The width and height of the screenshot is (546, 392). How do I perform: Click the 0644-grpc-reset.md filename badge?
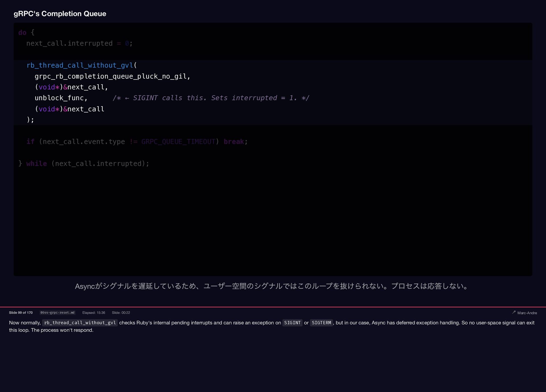(x=57, y=312)
